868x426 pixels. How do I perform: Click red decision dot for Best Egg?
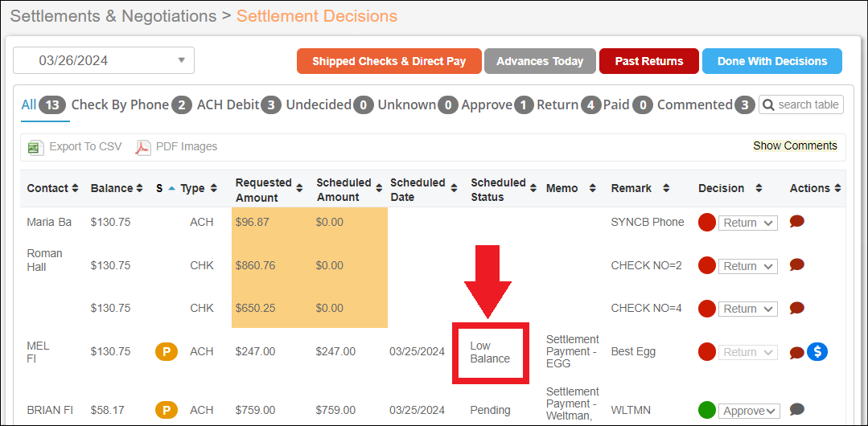pos(707,352)
